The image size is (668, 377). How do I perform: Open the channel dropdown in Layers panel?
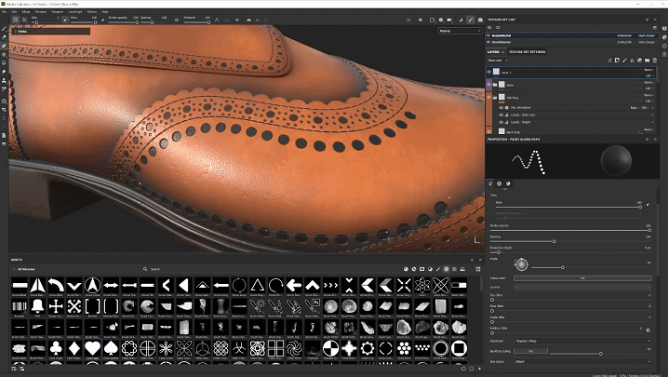point(498,60)
